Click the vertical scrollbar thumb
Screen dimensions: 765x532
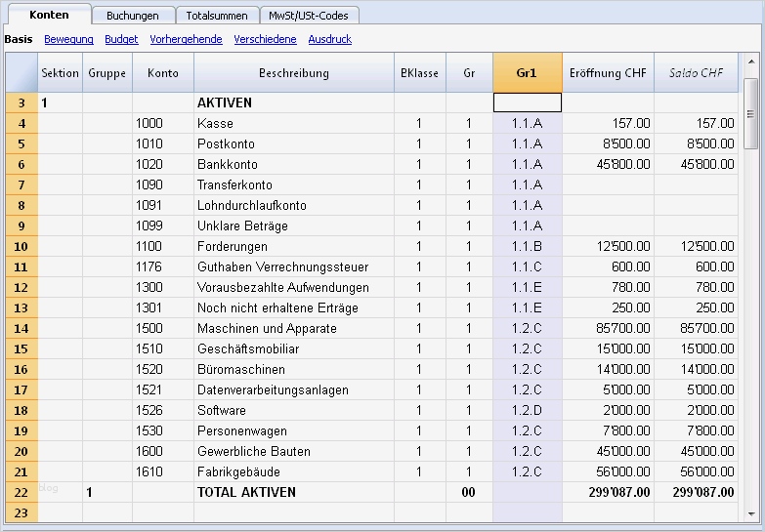click(750, 112)
